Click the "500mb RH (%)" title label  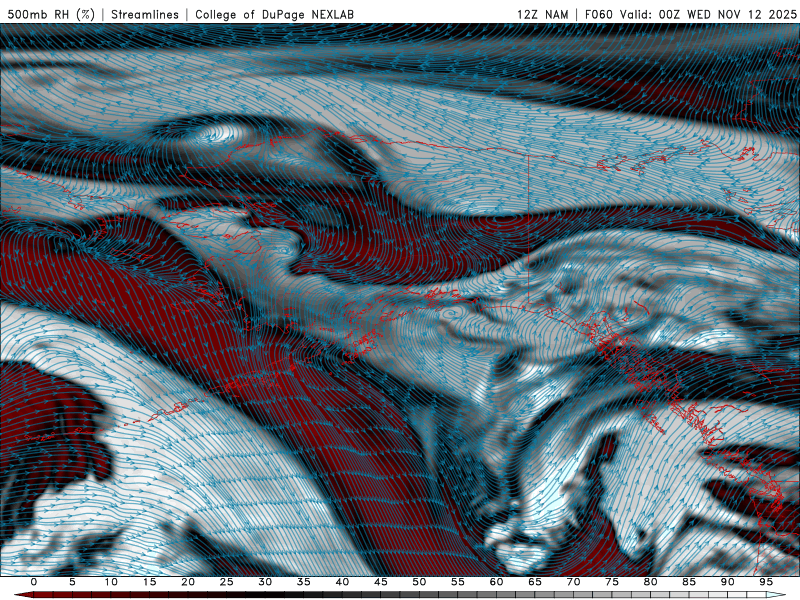pos(51,14)
